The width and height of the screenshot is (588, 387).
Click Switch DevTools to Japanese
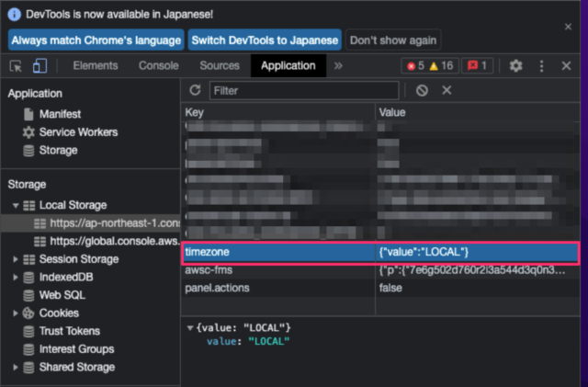[265, 40]
